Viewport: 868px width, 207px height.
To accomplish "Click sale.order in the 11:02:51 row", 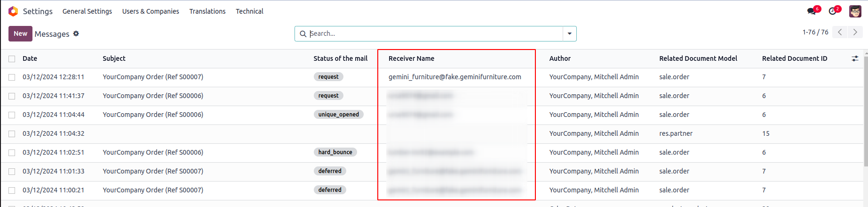I will click(x=674, y=152).
